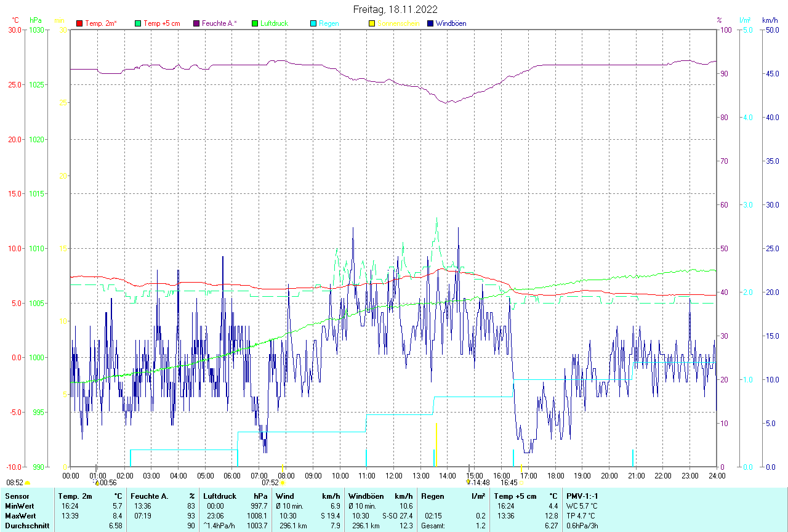Click the cyan Regen legend swatch
The image size is (788, 532).
click(x=313, y=23)
